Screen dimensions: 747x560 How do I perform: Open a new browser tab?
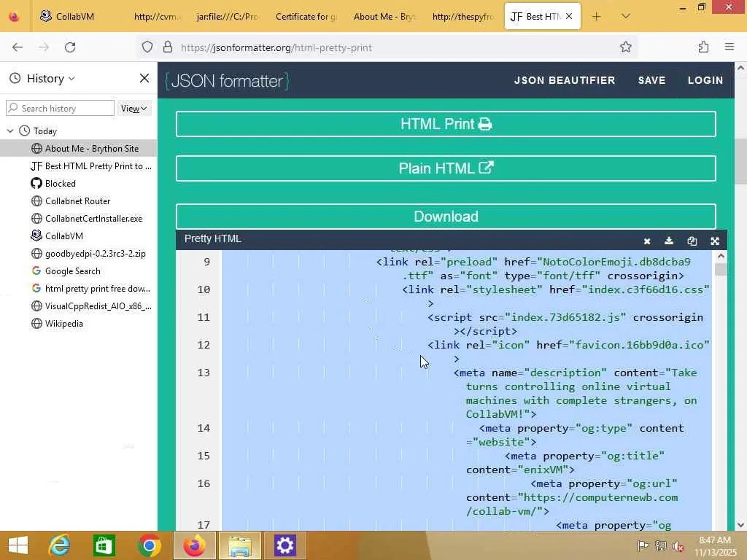click(597, 17)
